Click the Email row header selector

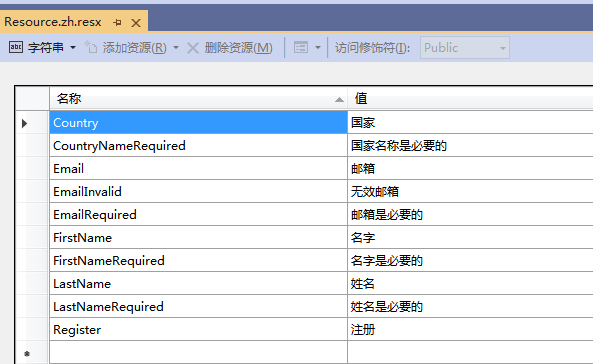point(33,168)
